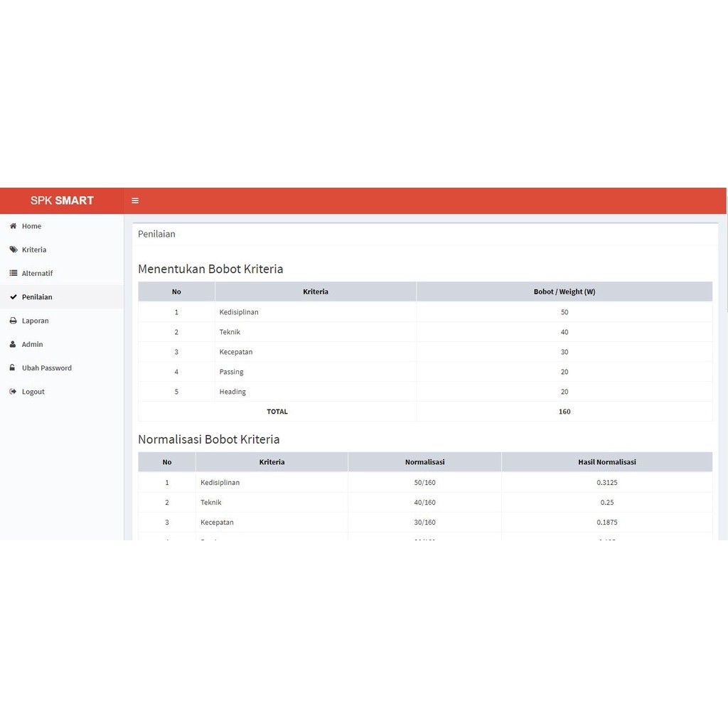Click the Kriteria tags icon
Viewport: 728px width, 728px height.
(x=14, y=250)
